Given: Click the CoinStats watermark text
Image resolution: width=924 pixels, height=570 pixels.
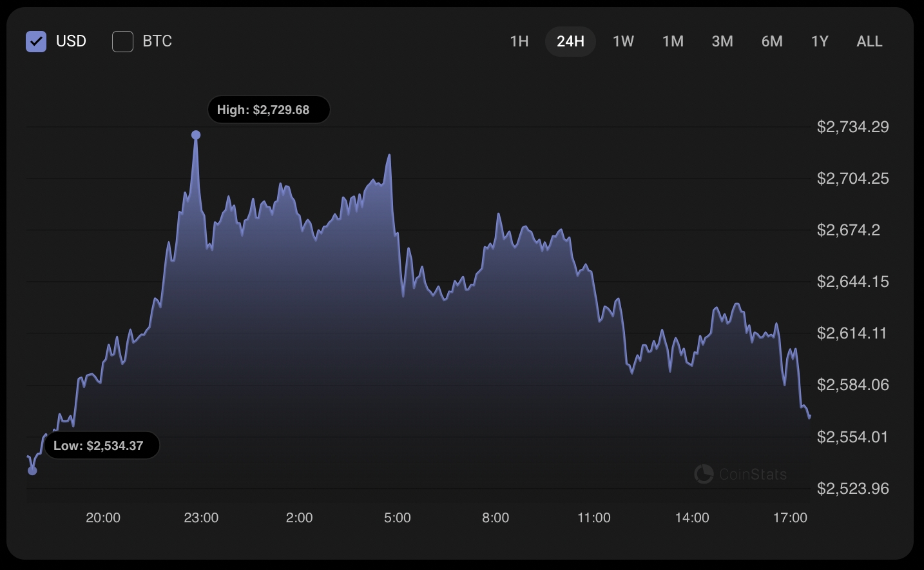Looking at the screenshot, I should click(753, 475).
